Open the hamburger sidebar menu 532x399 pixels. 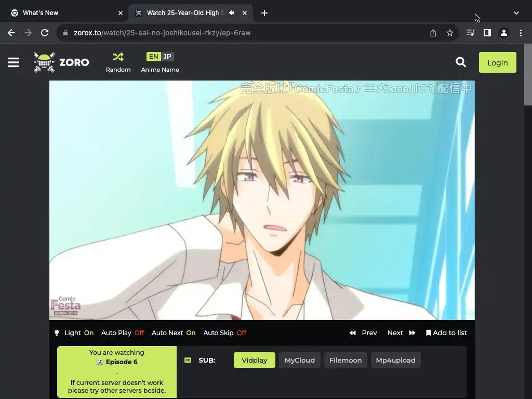point(14,62)
